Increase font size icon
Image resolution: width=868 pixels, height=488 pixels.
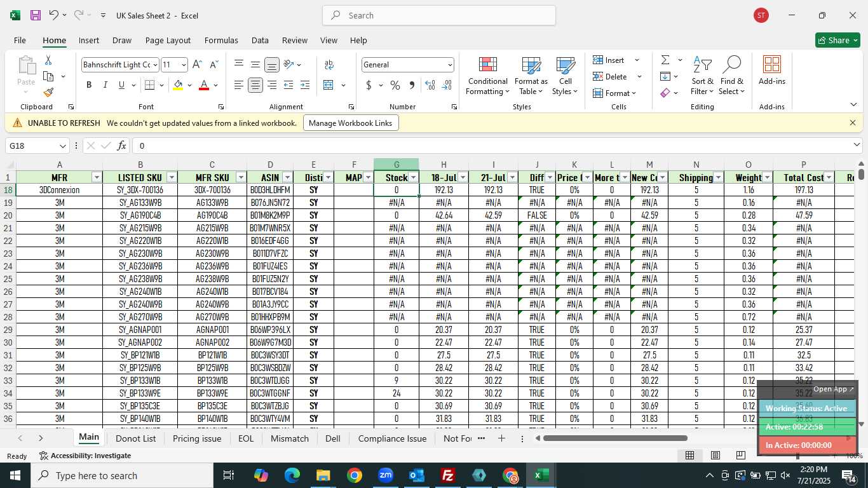pyautogui.click(x=197, y=64)
